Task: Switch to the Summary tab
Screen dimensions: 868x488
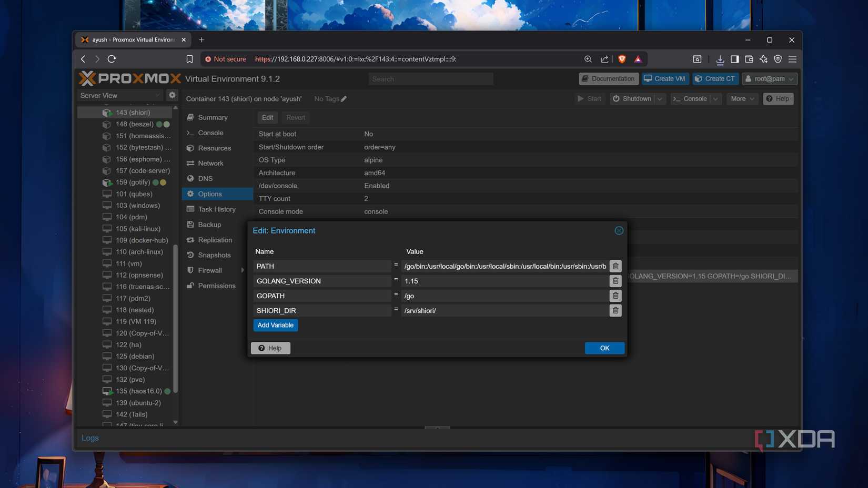Action: [x=213, y=117]
